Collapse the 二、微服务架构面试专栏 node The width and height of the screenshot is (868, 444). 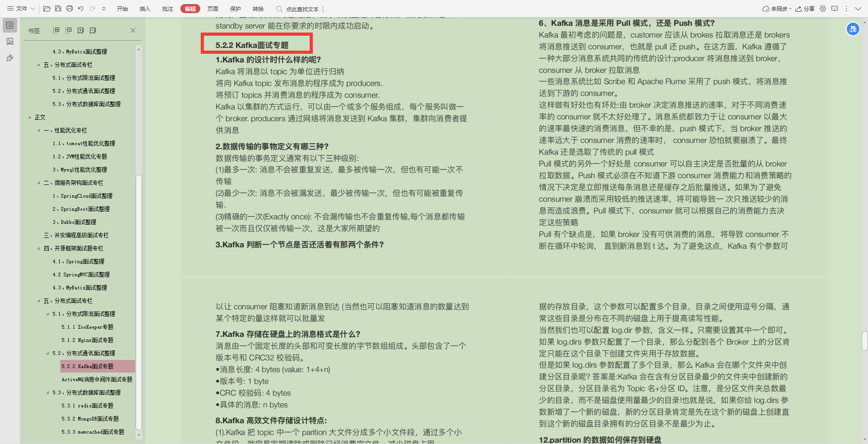click(38, 183)
